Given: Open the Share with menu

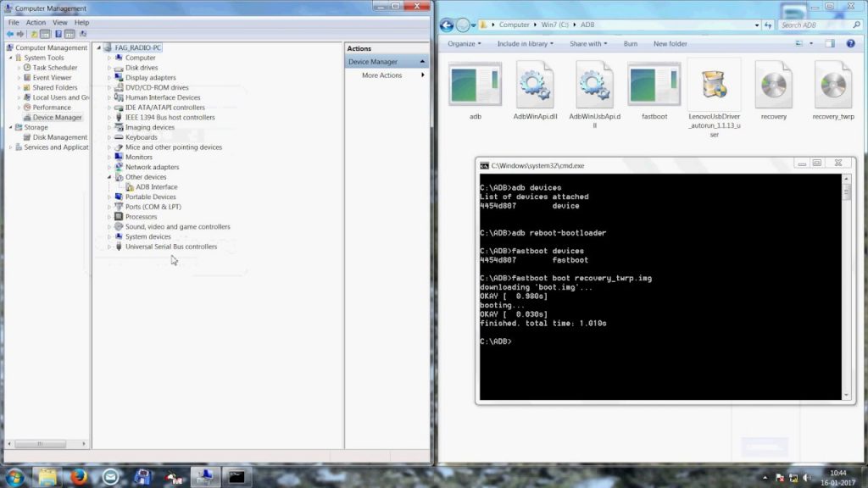Looking at the screenshot, I should [x=588, y=44].
